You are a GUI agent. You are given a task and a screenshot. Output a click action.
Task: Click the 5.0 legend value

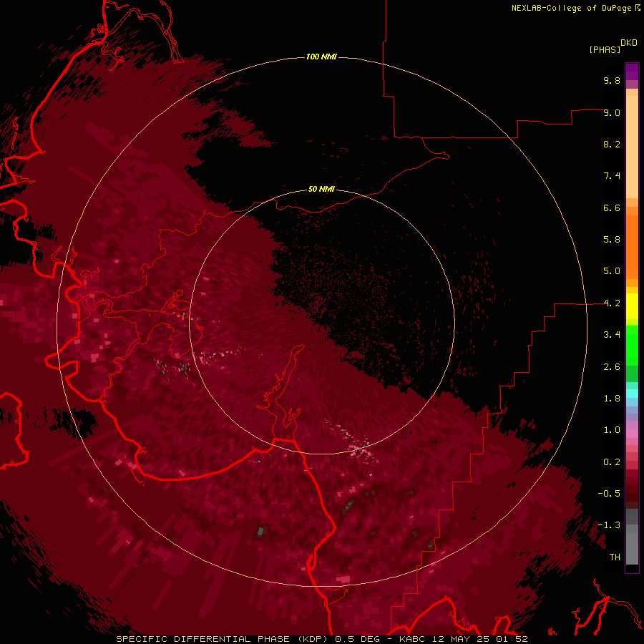coord(612,271)
